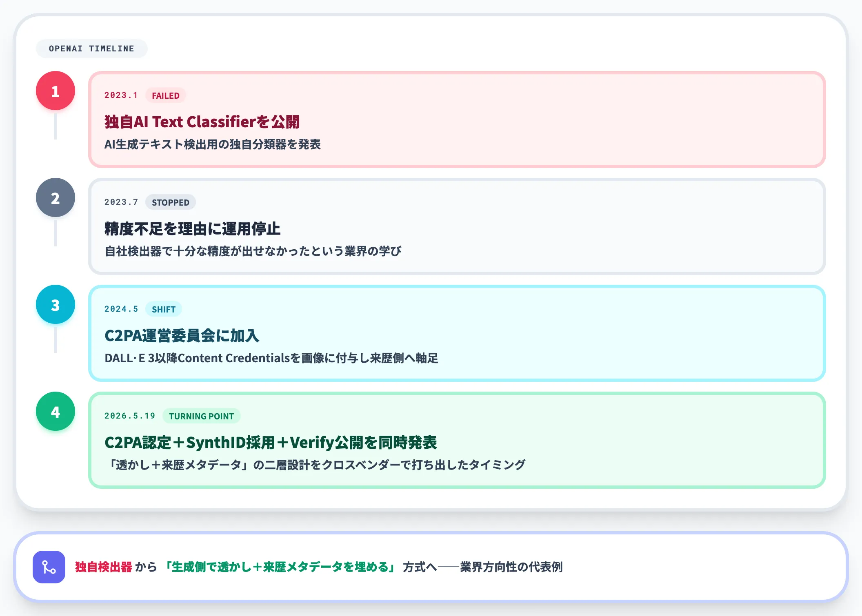Click heading 独自AI Text Classifierを公開

point(202,122)
